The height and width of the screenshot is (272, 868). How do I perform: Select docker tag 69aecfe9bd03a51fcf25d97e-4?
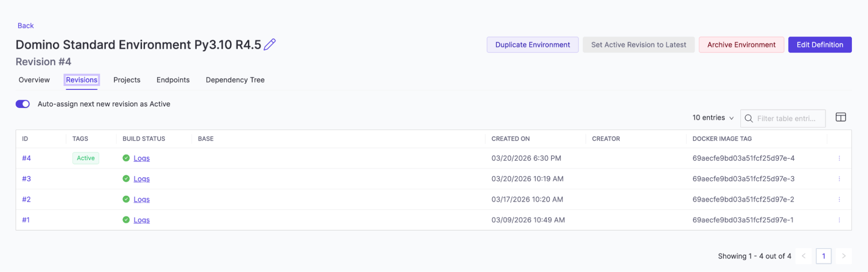[x=743, y=158]
